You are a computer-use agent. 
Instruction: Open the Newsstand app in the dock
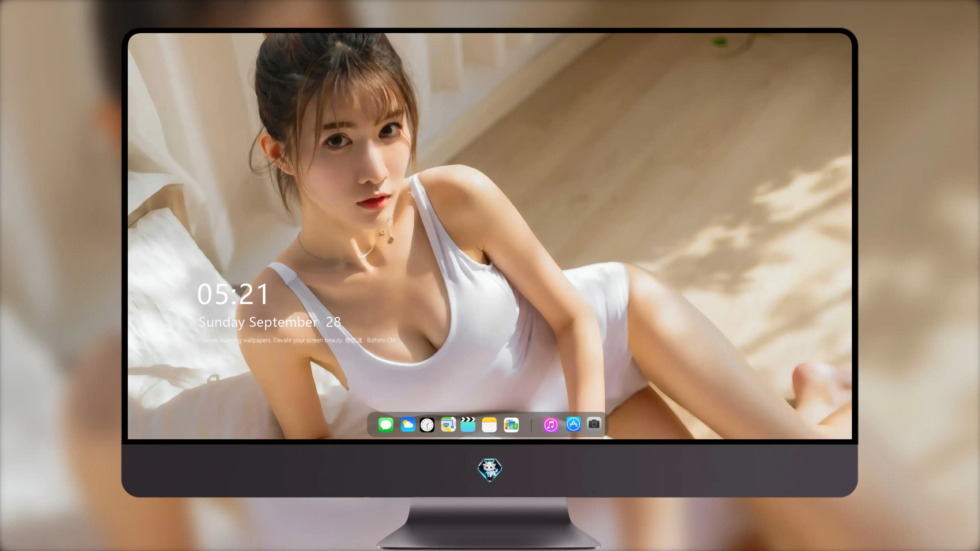click(511, 424)
